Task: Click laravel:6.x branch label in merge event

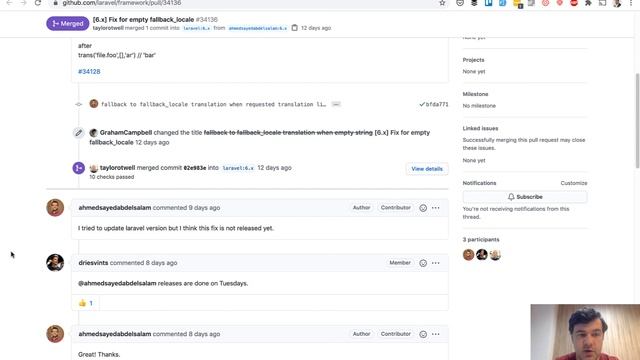Action: [x=238, y=168]
